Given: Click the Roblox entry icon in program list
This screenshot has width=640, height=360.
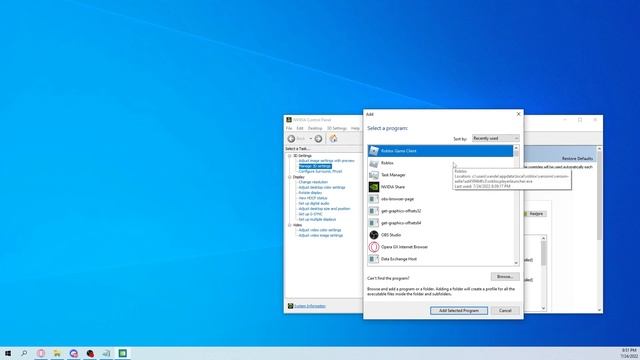Looking at the screenshot, I should (x=373, y=163).
